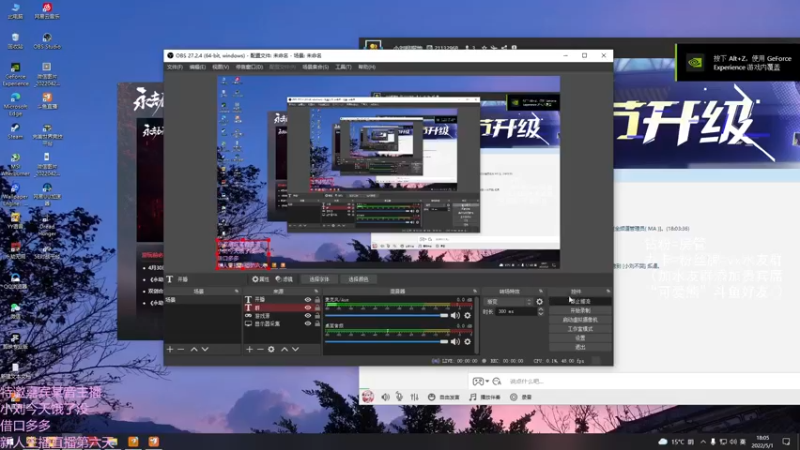Viewport: 800px width, 450px height.
Task: Increase the transition duration with the up arrow
Action: [x=541, y=309]
